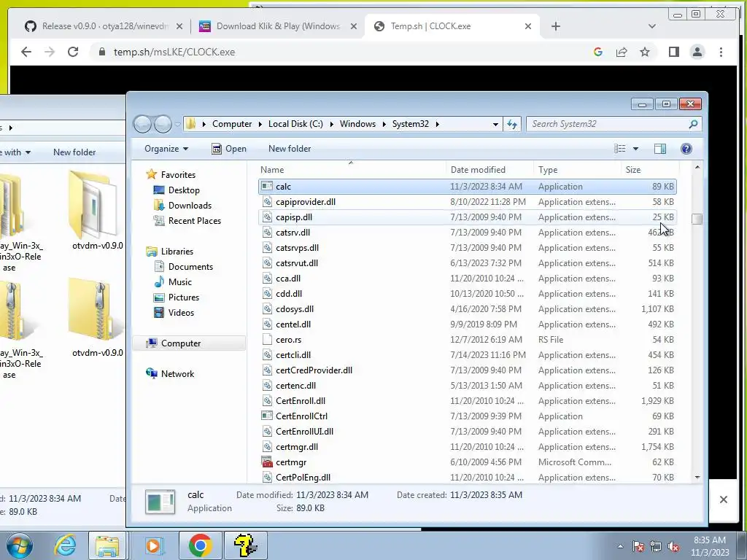Click the muted volume tray icon
Viewport: 747px width, 560px height.
coord(673,546)
